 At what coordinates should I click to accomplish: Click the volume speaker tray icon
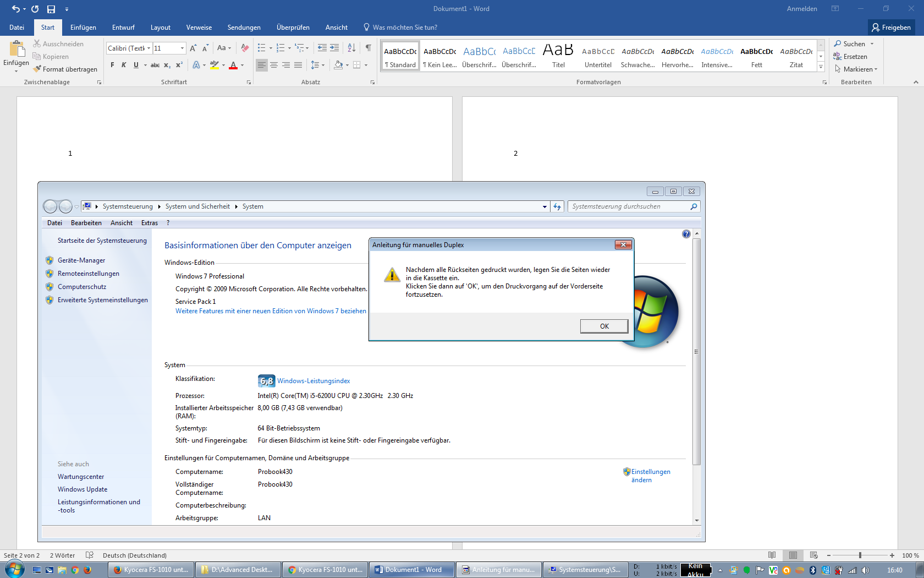[865, 570]
